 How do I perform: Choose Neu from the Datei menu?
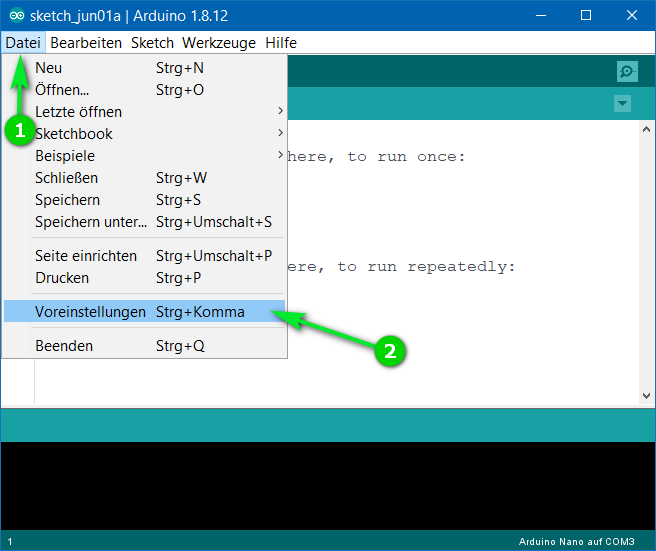[x=144, y=68]
